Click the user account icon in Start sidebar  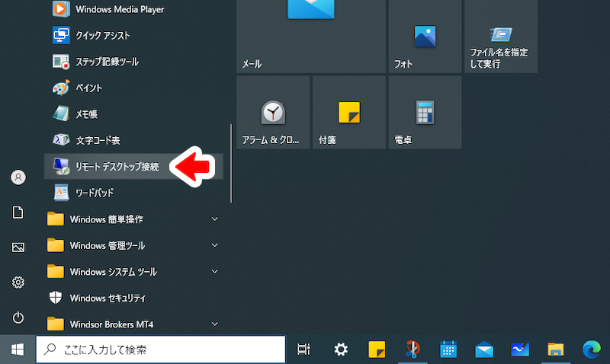(x=18, y=177)
